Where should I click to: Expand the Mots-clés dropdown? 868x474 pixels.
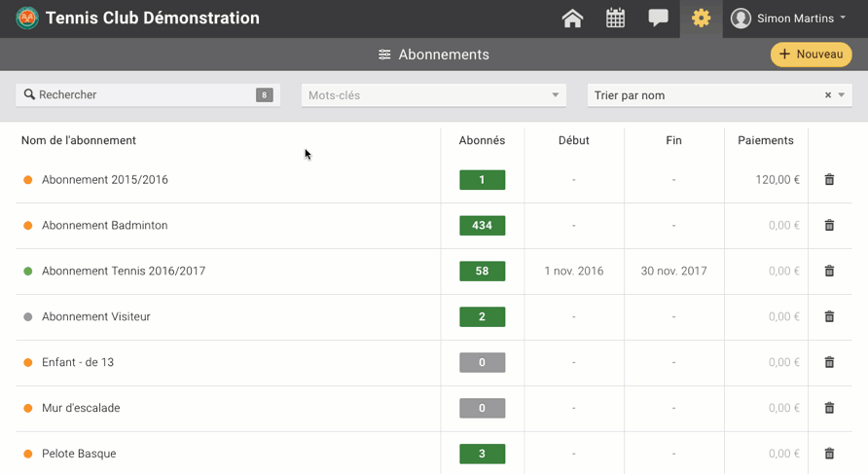(556, 95)
